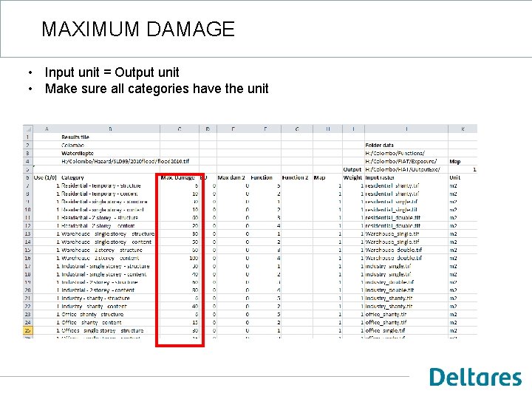Click the 'Use (1/0)' header cell
Viewport: 532px width, 399px height.
click(x=45, y=177)
